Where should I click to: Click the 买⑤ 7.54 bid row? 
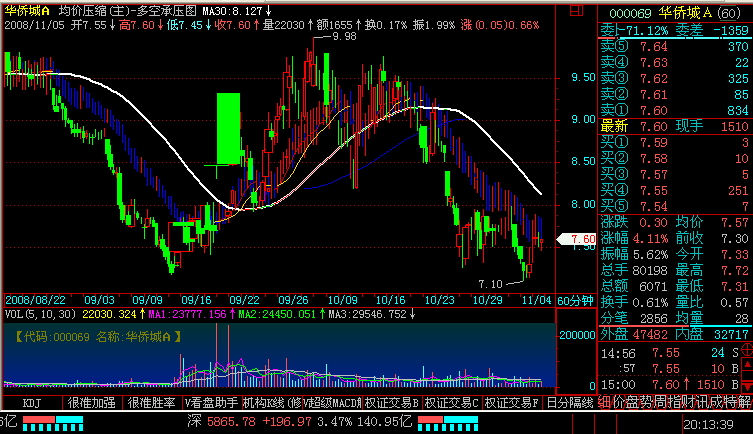(674, 206)
